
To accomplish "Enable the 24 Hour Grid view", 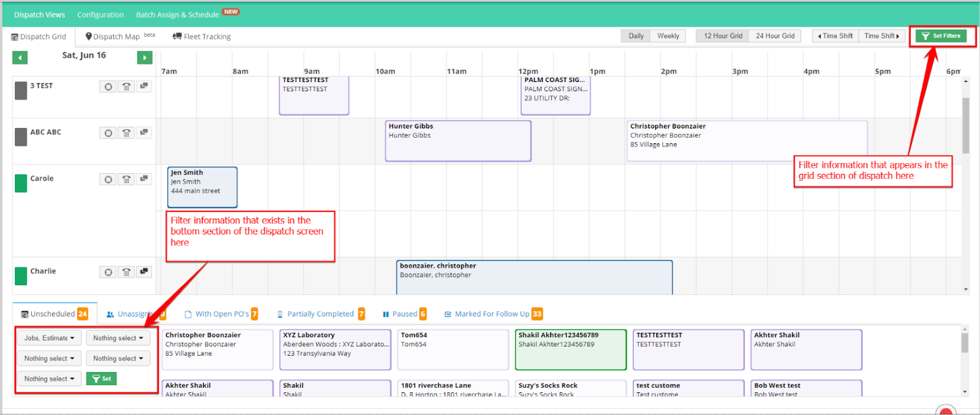I will point(775,36).
